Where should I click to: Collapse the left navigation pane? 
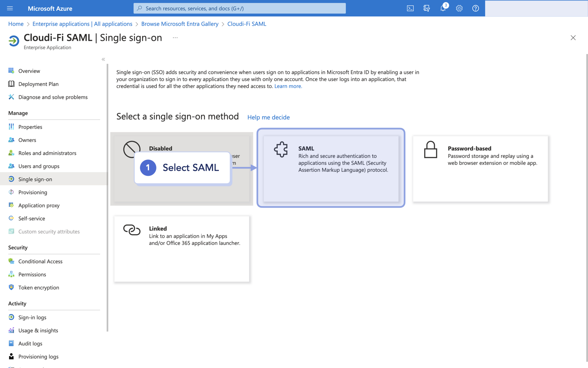point(103,59)
